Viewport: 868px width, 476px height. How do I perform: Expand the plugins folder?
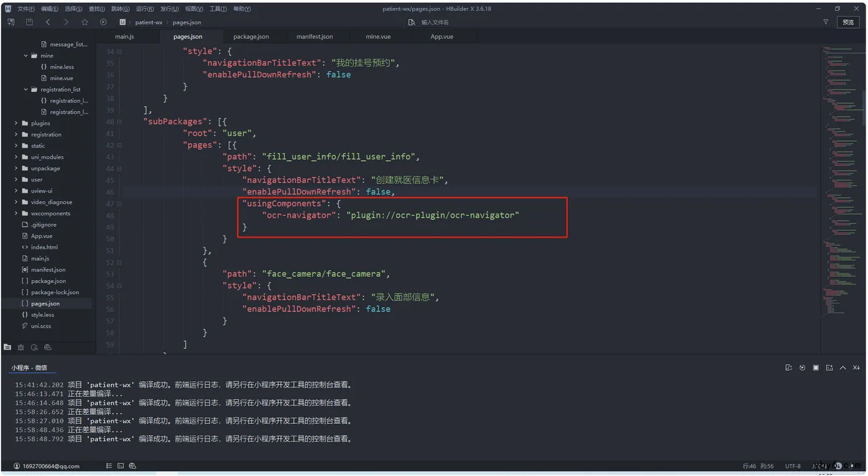pyautogui.click(x=16, y=123)
